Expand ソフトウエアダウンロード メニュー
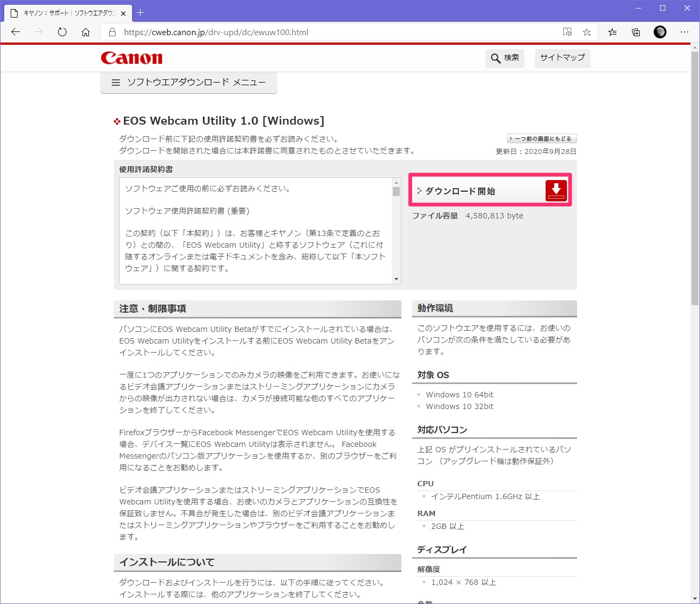The height and width of the screenshot is (604, 700). click(x=188, y=83)
